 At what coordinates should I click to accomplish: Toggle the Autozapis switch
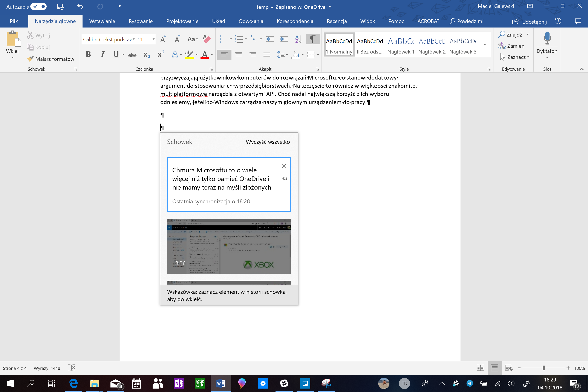pyautogui.click(x=38, y=6)
